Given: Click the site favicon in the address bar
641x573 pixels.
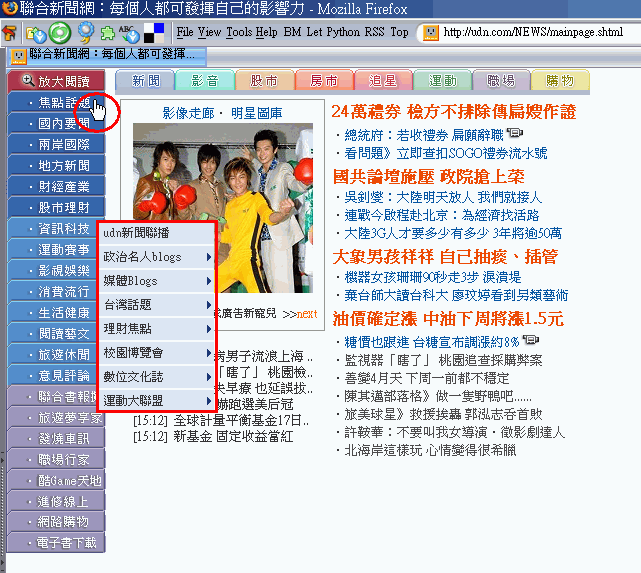Looking at the screenshot, I should [430, 33].
